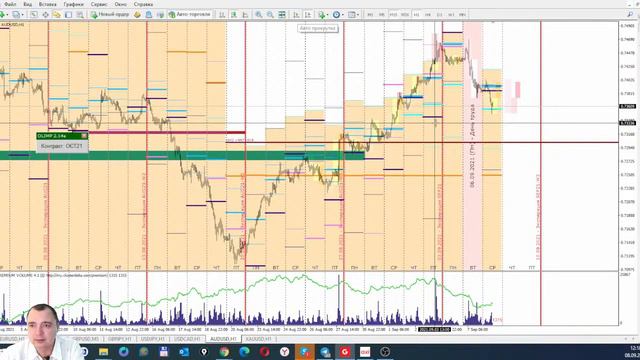The image size is (640, 360).
Task: Click the Zoom In magnifier icon
Action: pos(258,15)
